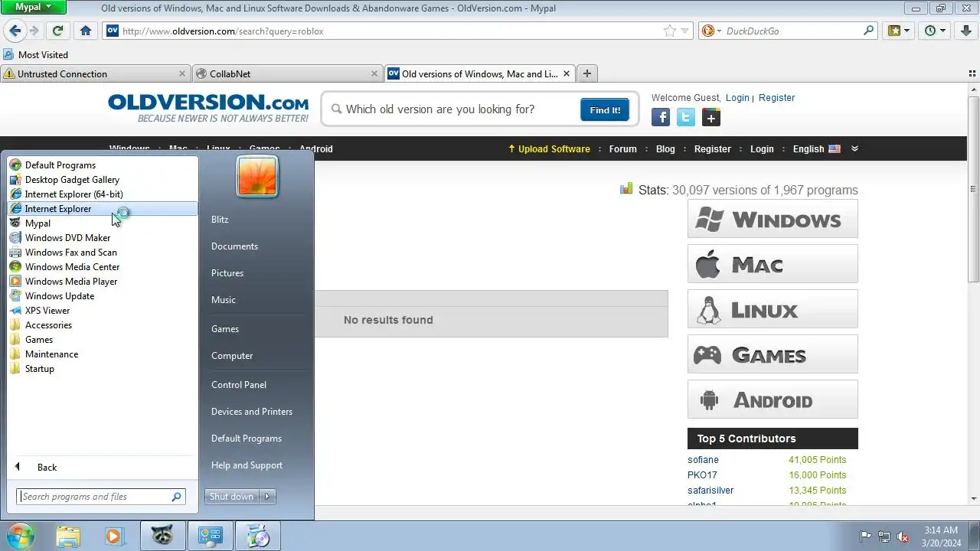Select the Mac platform banner
Viewport: 980px width, 551px height.
pos(773,264)
